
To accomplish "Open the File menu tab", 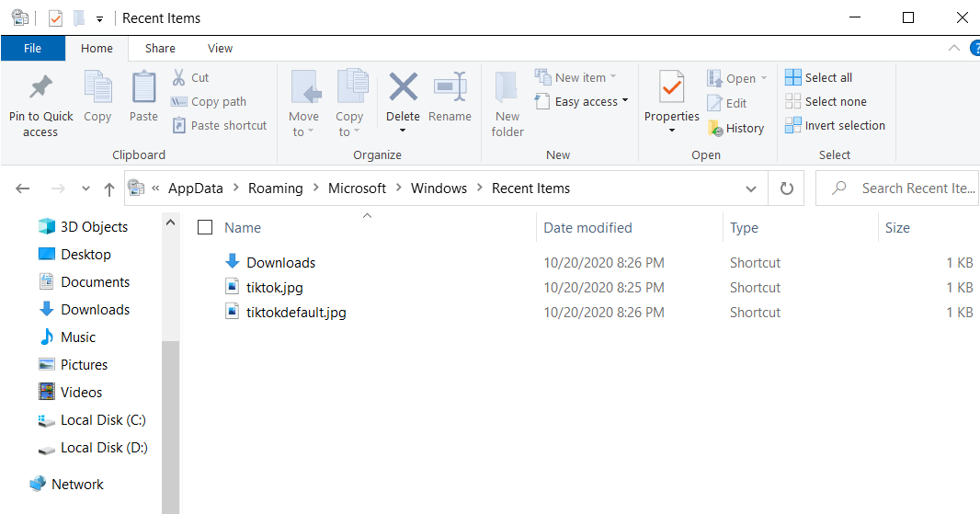I will coord(32,49).
